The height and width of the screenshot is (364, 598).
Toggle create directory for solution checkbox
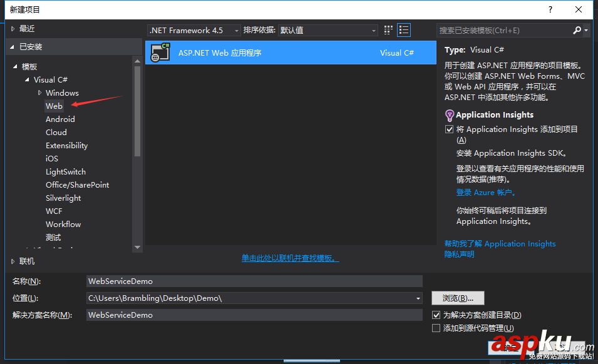[x=436, y=315]
